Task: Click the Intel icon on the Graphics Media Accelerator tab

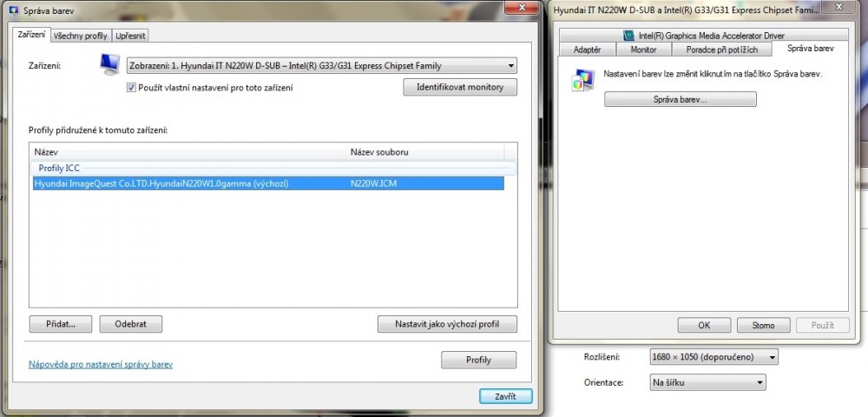Action: click(629, 36)
